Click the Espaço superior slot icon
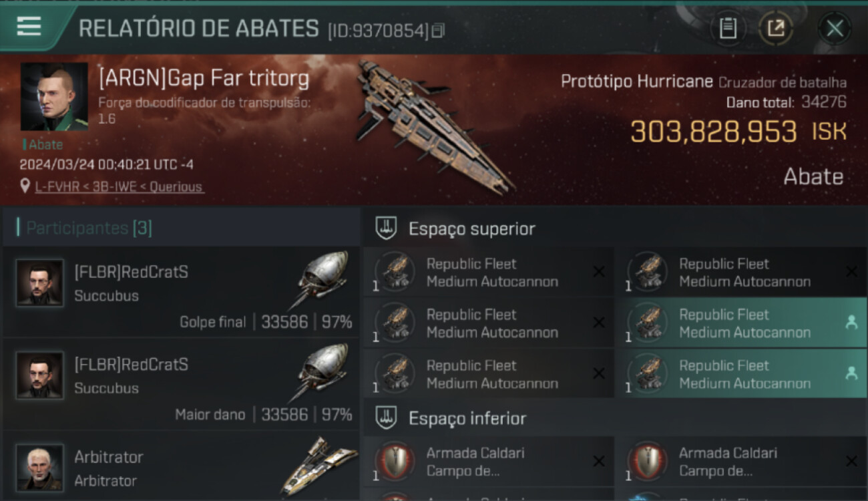Image resolution: width=868 pixels, height=501 pixels. 387,228
